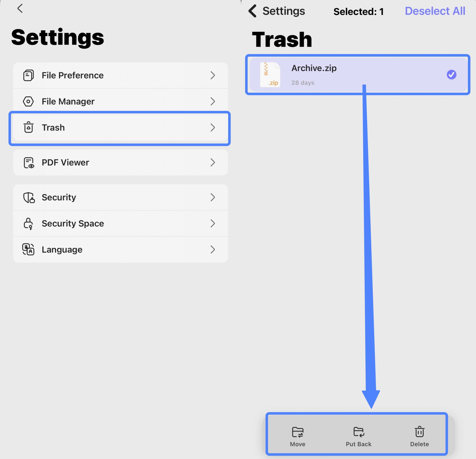Click the Security Space padlock key icon
This screenshot has height=459, width=476.
click(28, 224)
